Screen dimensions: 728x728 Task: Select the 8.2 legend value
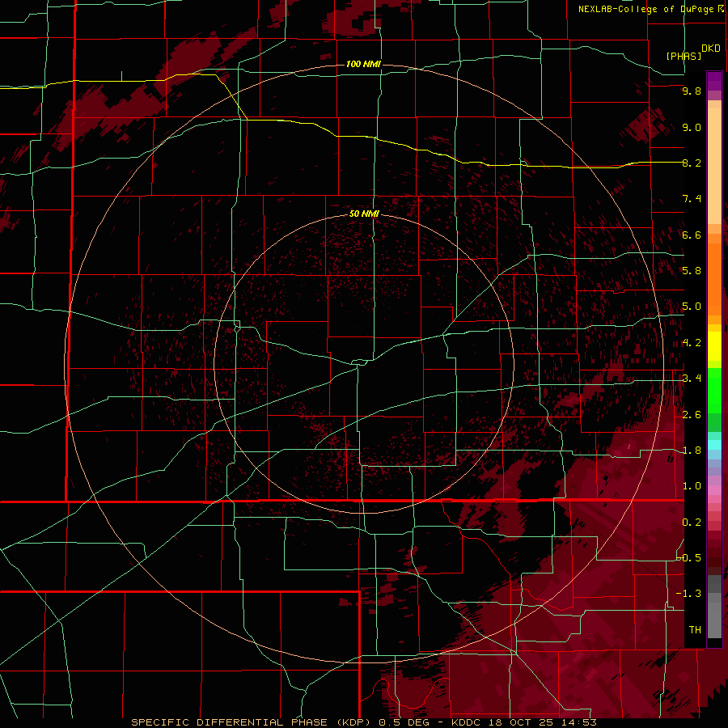coord(692,163)
